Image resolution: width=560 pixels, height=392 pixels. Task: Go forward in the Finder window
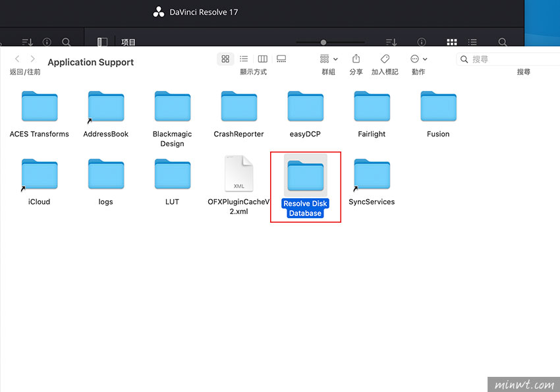pos(32,59)
